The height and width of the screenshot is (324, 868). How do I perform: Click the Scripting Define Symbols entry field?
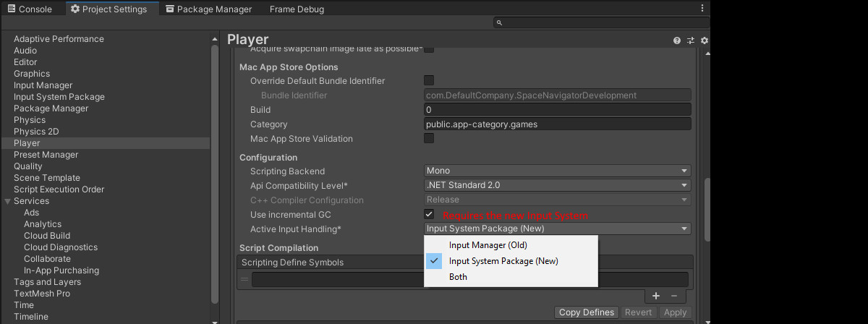click(x=470, y=279)
